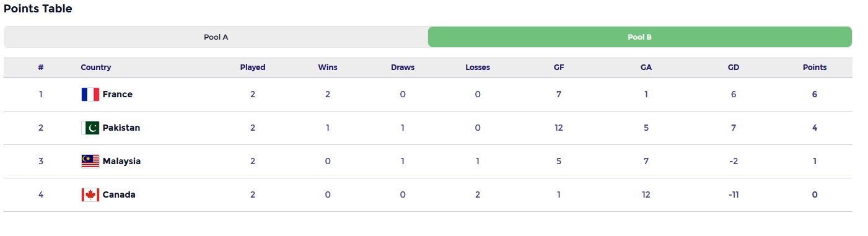The height and width of the screenshot is (236, 868).
Task: Click the Wins column header
Action: pyautogui.click(x=328, y=68)
